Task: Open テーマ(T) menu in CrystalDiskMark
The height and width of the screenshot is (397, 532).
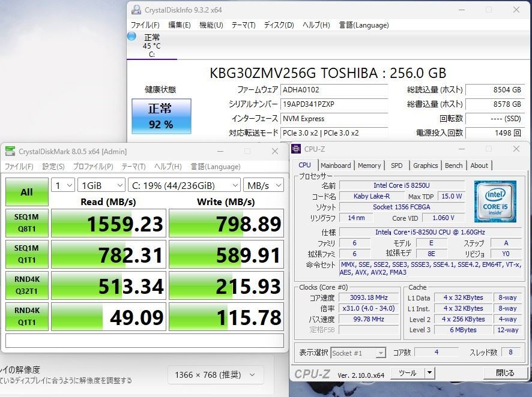Action: pyautogui.click(x=134, y=167)
